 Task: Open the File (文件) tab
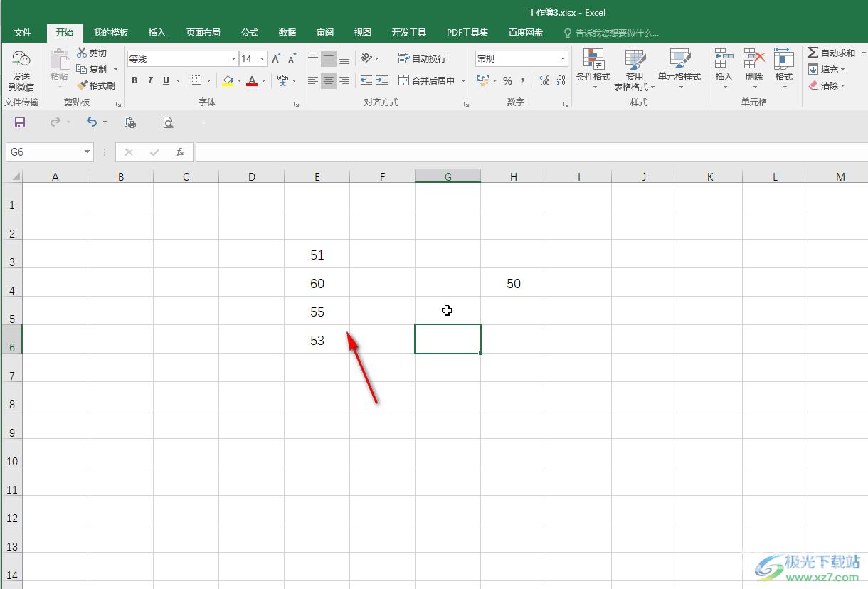pos(23,33)
